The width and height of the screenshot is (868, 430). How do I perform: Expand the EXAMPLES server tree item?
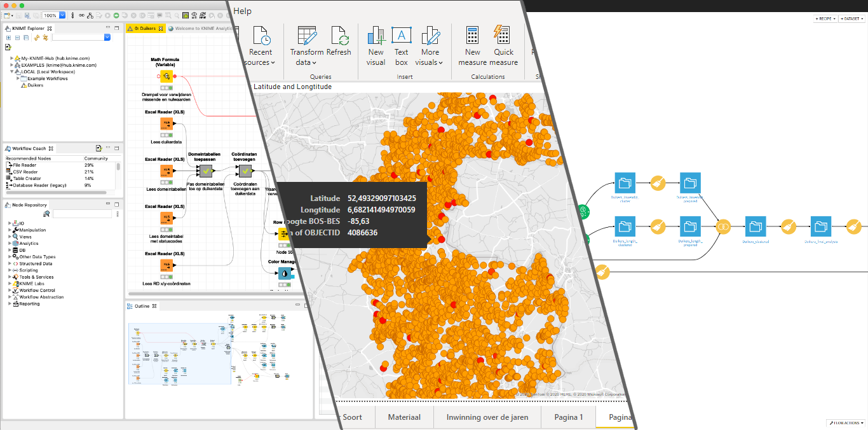11,65
